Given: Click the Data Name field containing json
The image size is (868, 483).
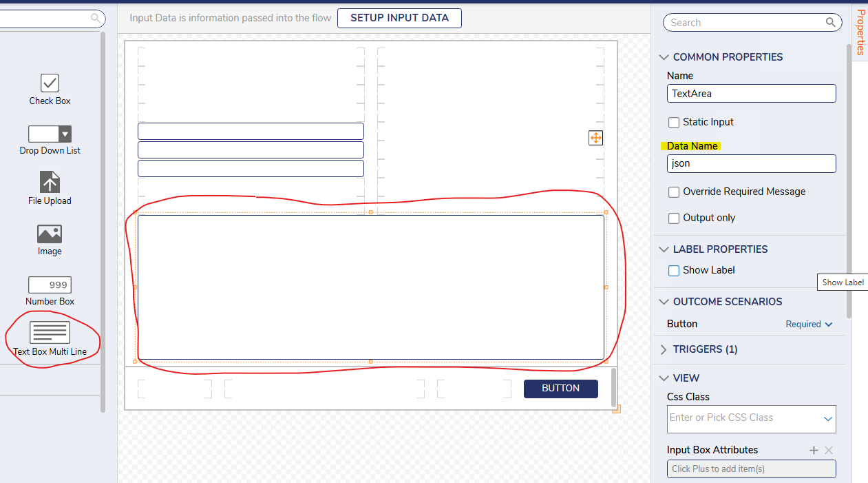Looking at the screenshot, I should tap(751, 163).
